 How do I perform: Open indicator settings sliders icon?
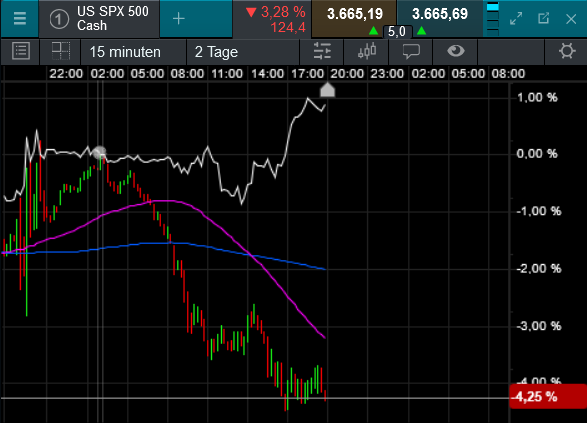pyautogui.click(x=322, y=51)
